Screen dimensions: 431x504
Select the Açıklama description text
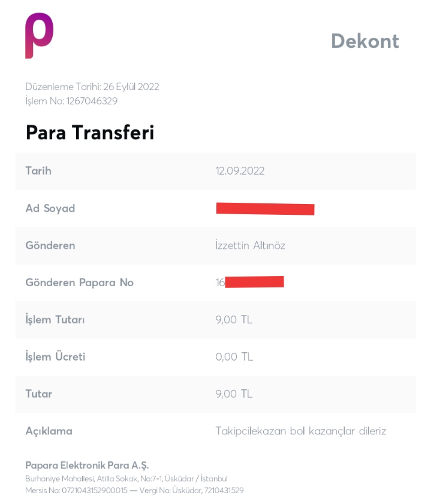point(300,431)
